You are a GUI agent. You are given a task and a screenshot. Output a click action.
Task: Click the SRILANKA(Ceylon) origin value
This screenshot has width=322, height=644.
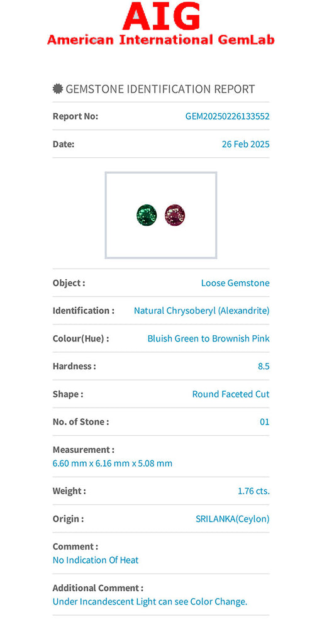click(233, 519)
